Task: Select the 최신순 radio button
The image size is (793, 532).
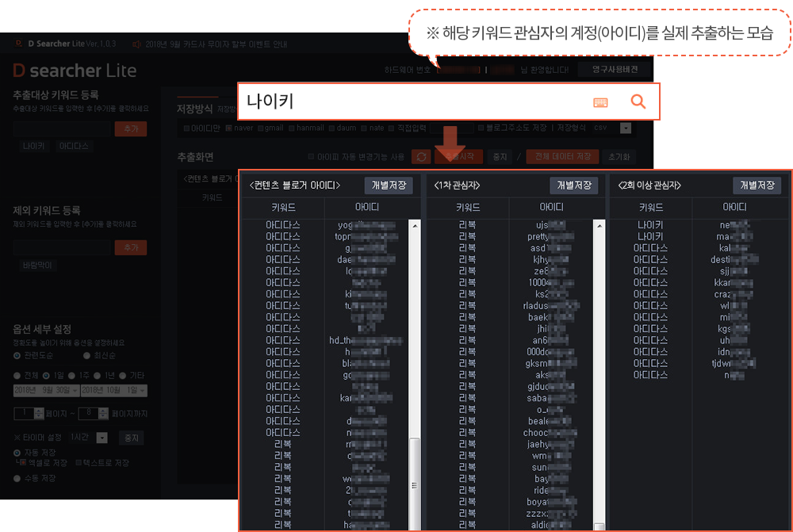Action: (x=86, y=355)
